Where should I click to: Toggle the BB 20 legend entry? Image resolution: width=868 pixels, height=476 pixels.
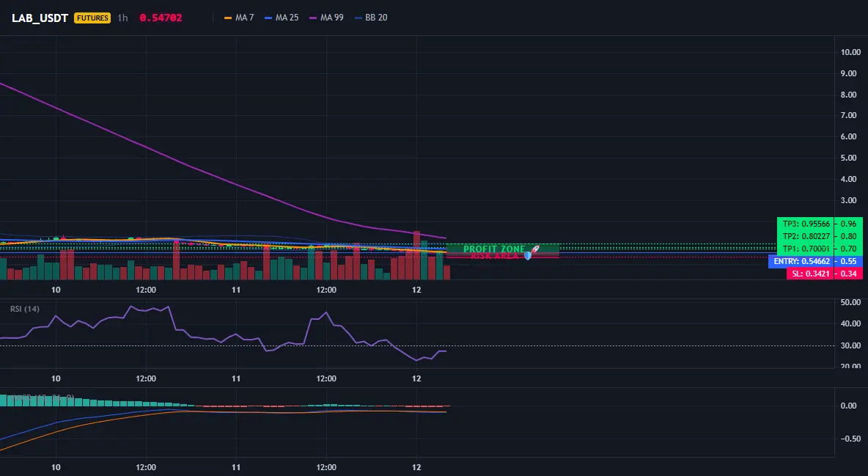coord(371,18)
